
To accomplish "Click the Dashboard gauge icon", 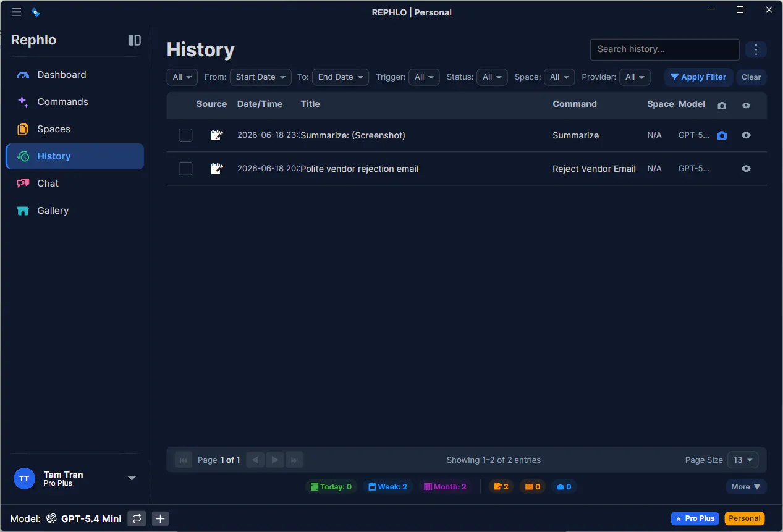I will [23, 75].
